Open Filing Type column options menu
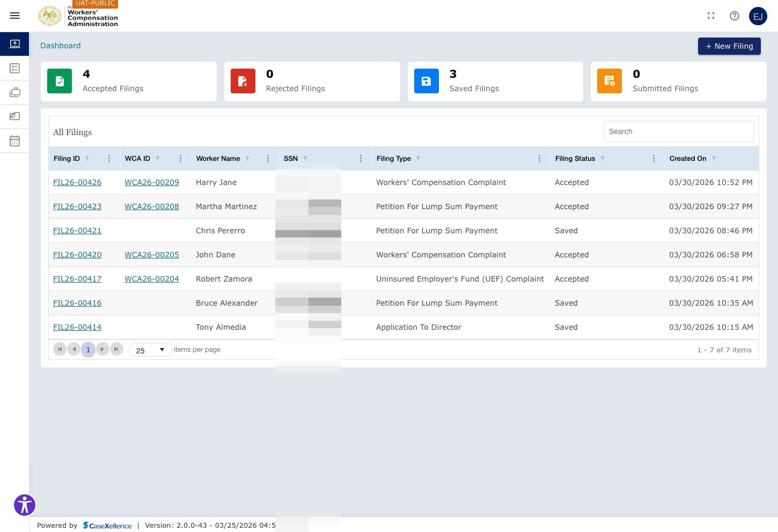The height and width of the screenshot is (532, 778). (539, 159)
